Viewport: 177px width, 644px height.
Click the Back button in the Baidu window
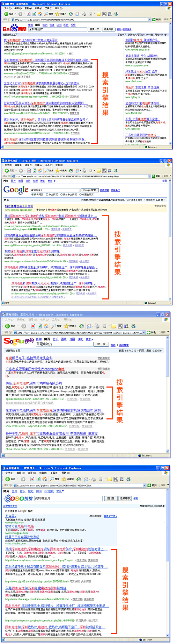(x=9, y=14)
